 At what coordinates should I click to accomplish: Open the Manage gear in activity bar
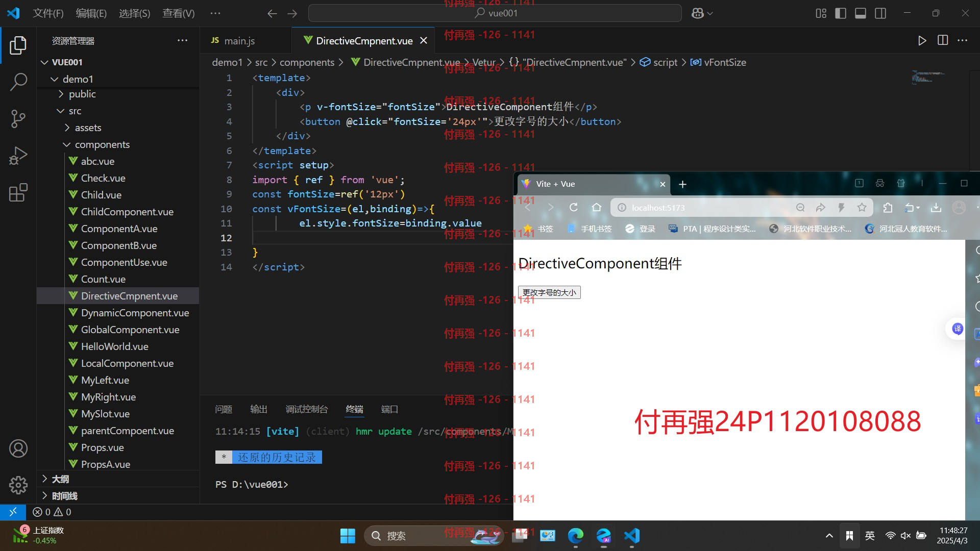(18, 485)
